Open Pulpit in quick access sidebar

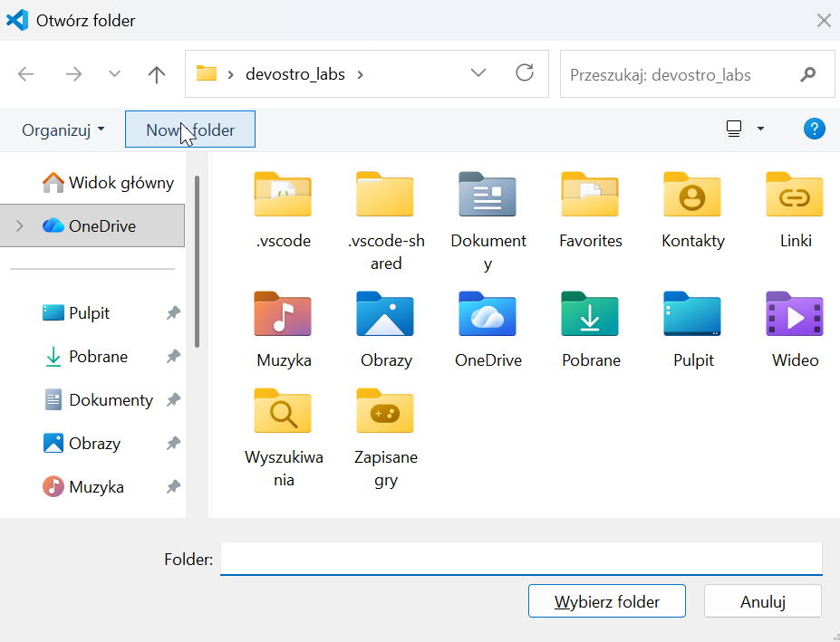76,312
